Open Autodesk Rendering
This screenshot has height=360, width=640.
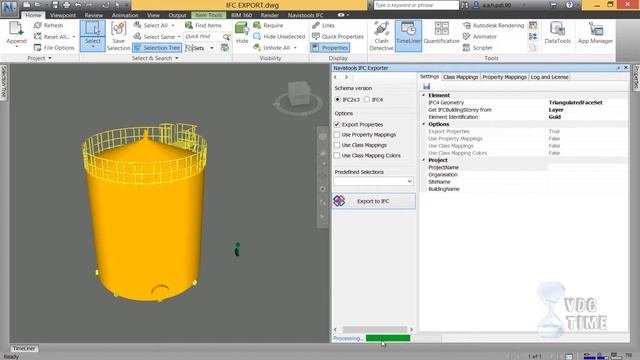[493, 25]
